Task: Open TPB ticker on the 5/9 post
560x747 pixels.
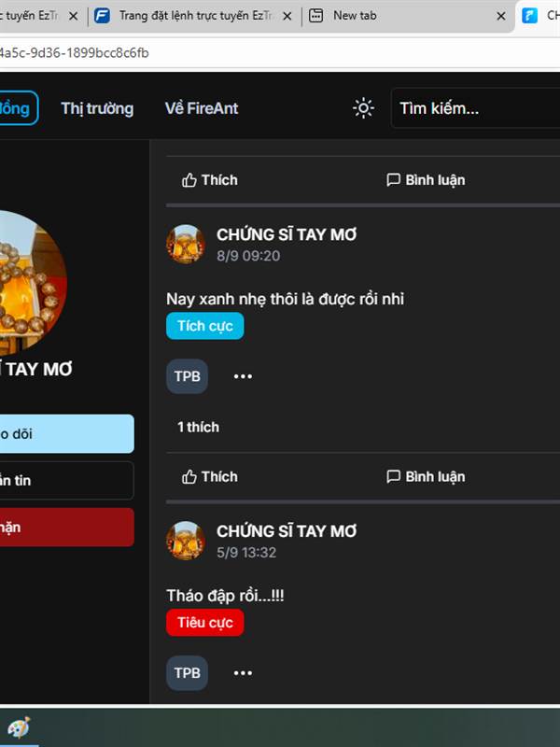Action: [188, 673]
